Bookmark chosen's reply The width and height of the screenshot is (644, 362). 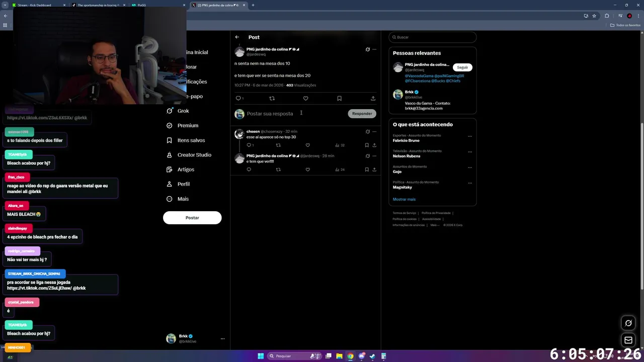(x=366, y=145)
